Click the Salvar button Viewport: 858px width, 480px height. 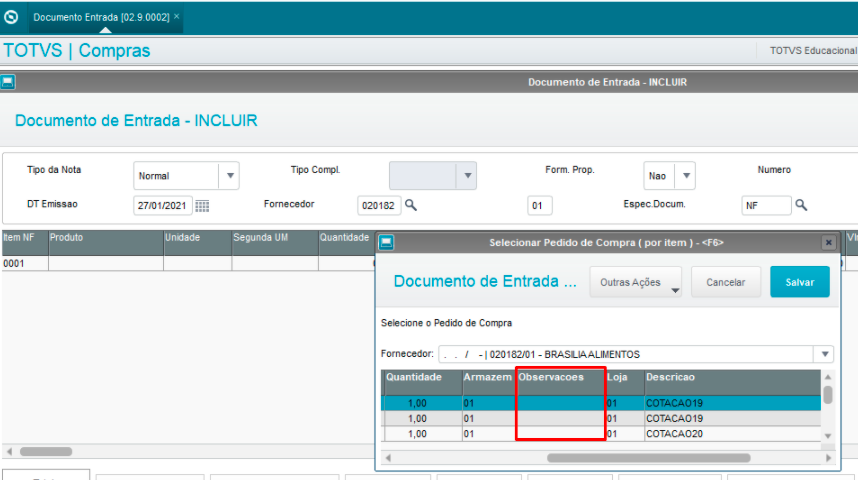click(x=799, y=282)
